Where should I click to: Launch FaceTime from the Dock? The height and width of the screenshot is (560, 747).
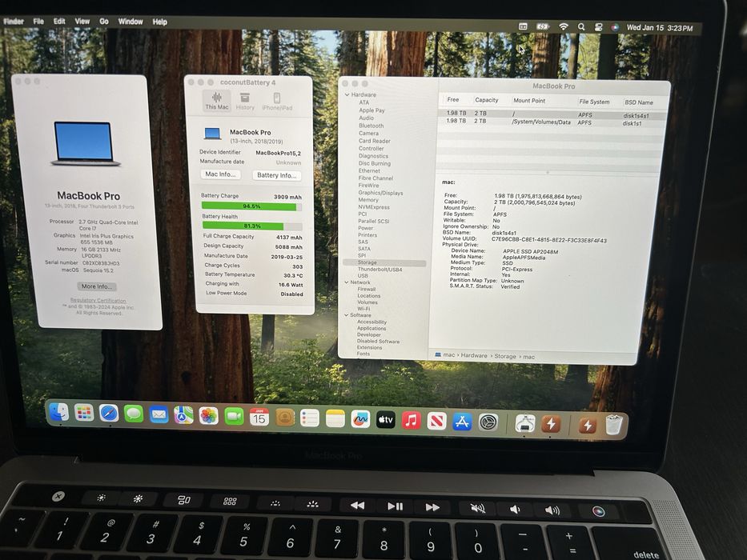pyautogui.click(x=234, y=417)
